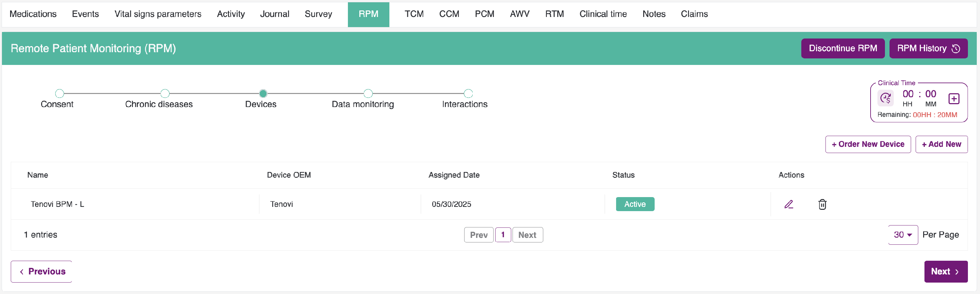Click the Actions column header
980x294 pixels.
pos(791,175)
